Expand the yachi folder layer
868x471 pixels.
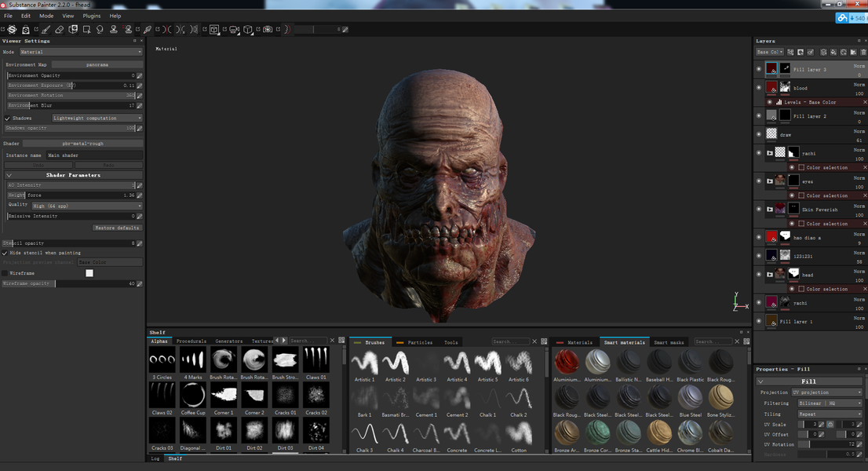[x=769, y=153]
